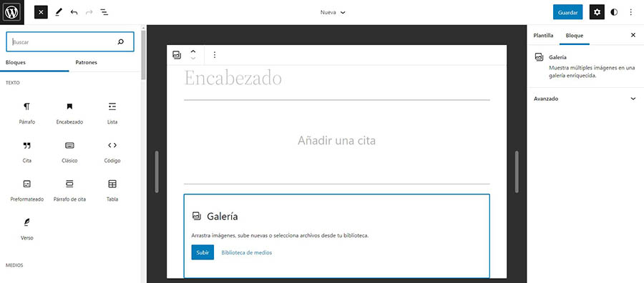Click the Guardar button
Screen dimensions: 644x283
[567, 12]
